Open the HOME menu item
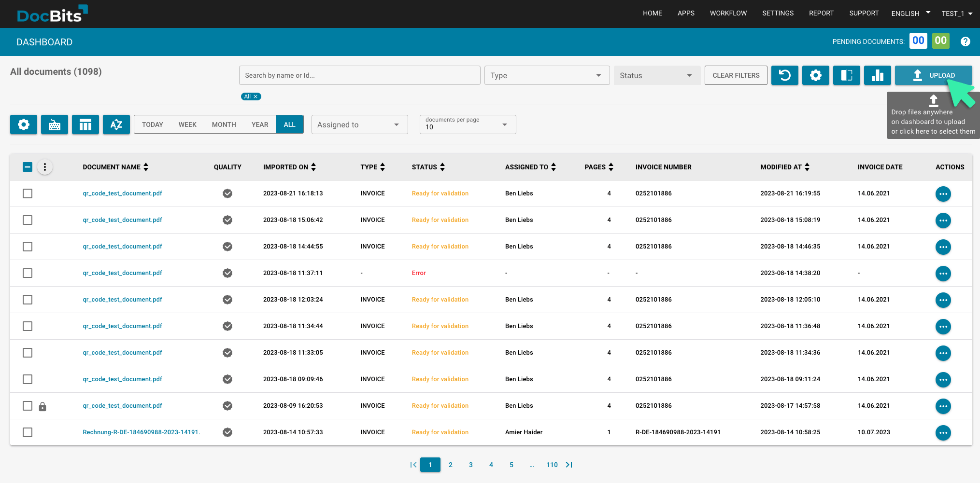 [652, 13]
